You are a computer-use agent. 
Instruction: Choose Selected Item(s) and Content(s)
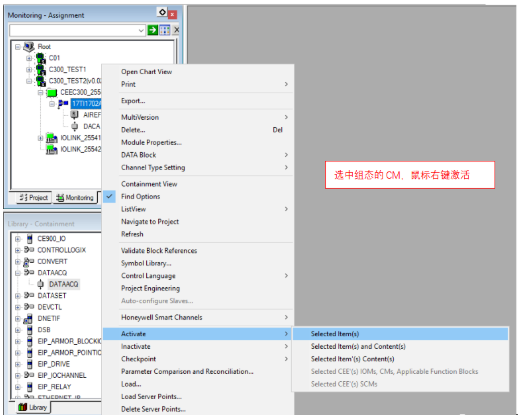coord(358,346)
